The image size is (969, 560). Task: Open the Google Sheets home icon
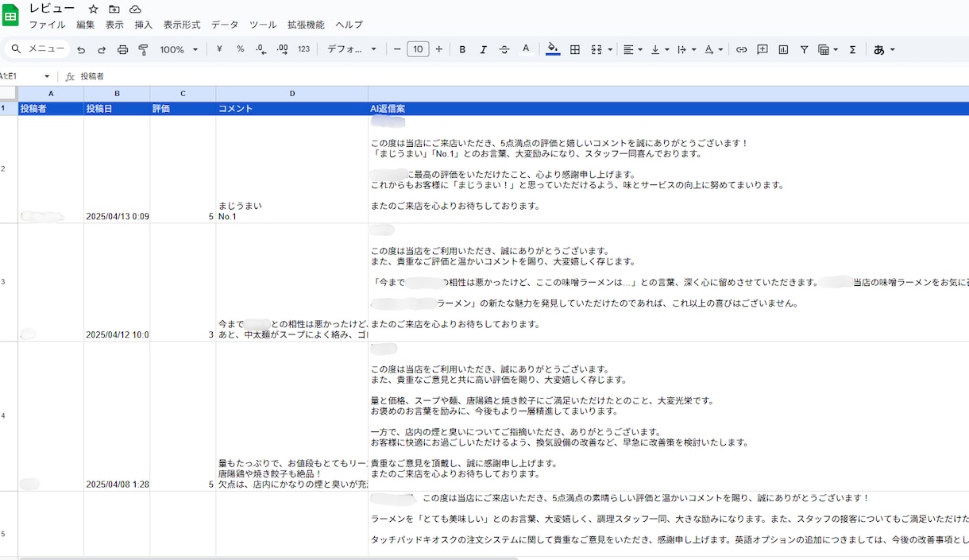pos(10,15)
